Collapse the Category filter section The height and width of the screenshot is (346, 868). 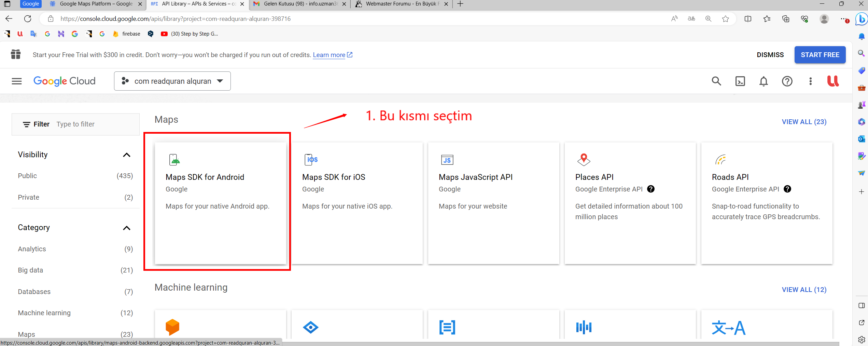126,228
